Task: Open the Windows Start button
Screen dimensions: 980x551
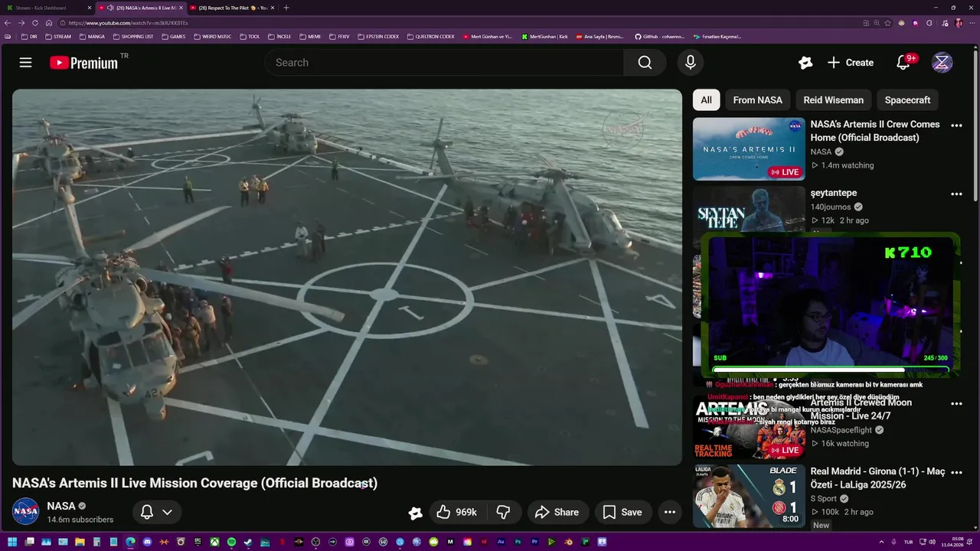Action: click(11, 542)
